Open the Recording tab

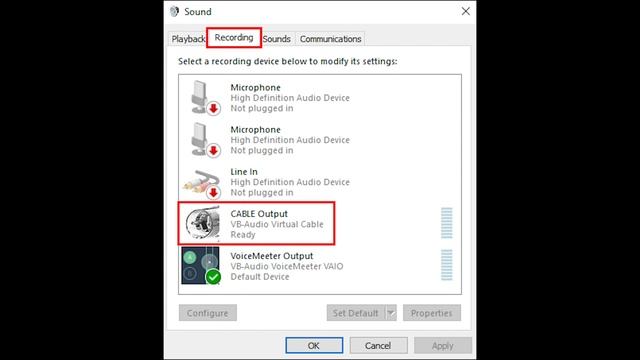point(234,38)
